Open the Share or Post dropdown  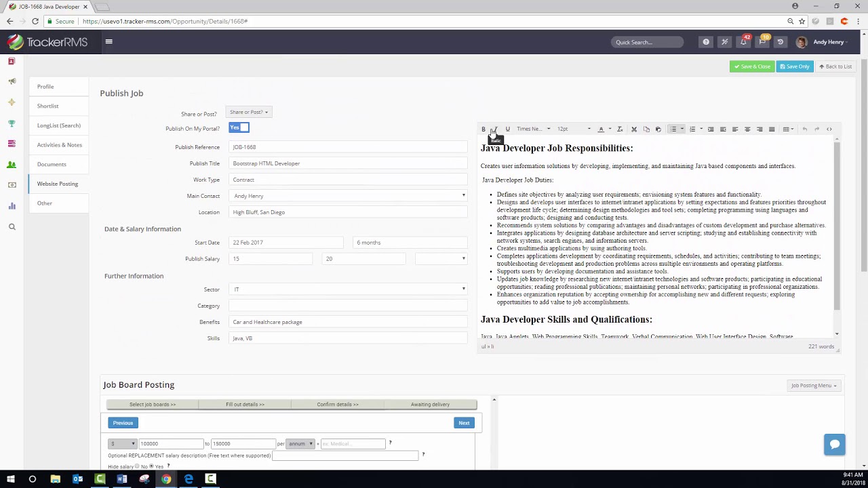click(x=249, y=112)
